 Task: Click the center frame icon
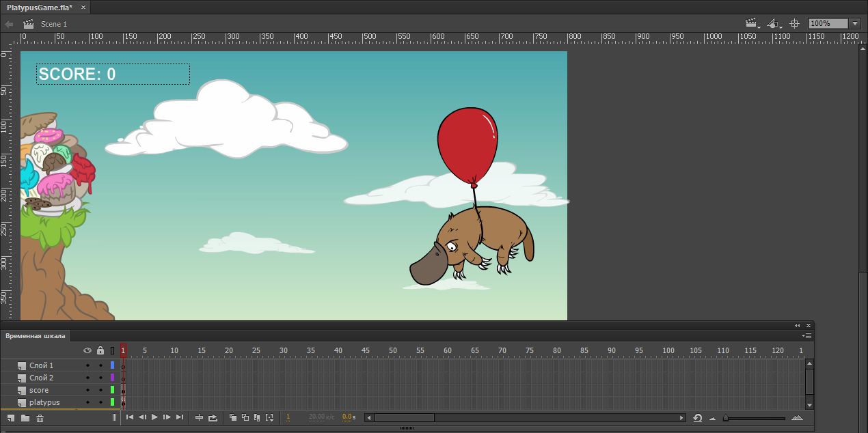[200, 417]
